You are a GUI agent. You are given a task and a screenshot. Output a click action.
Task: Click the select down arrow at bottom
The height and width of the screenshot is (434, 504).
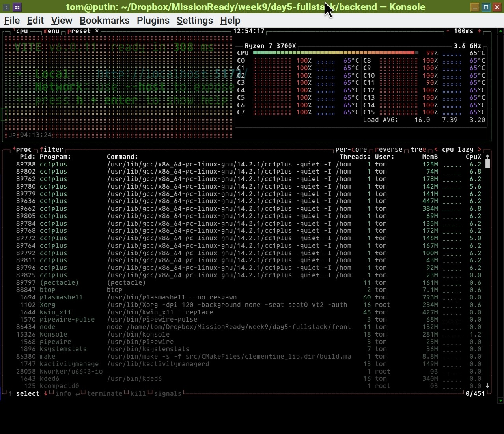pos(46,393)
